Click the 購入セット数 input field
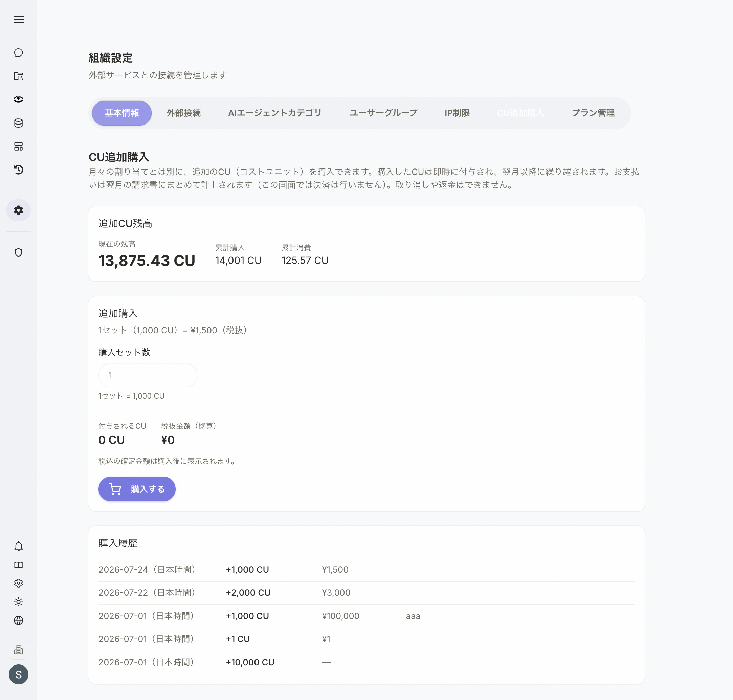The height and width of the screenshot is (700, 733). [148, 375]
